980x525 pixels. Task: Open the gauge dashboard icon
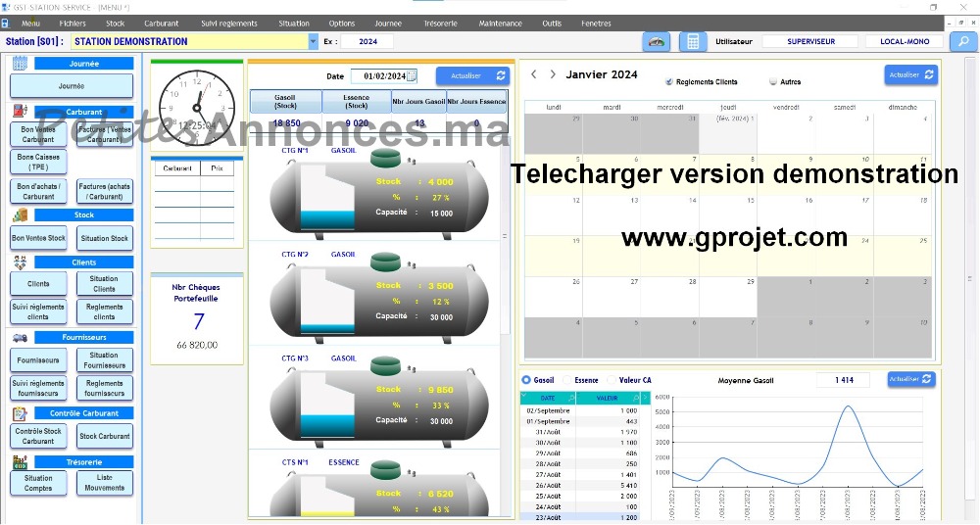[x=657, y=42]
